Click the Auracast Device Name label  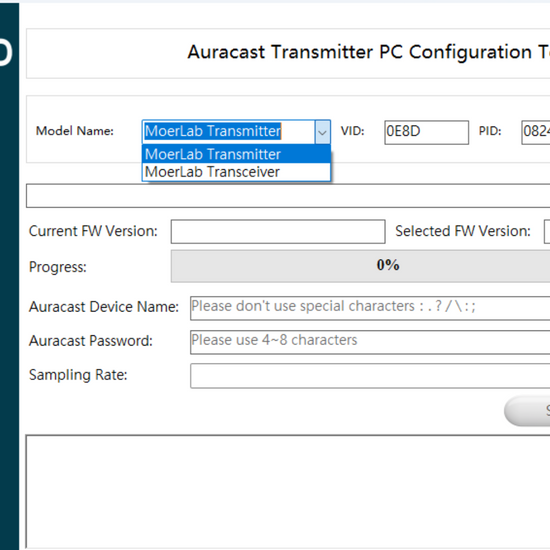click(103, 307)
